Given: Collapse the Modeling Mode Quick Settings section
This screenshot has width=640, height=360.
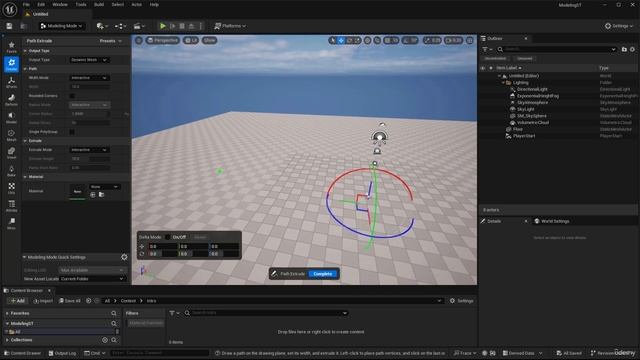Looking at the screenshot, I should (24, 257).
